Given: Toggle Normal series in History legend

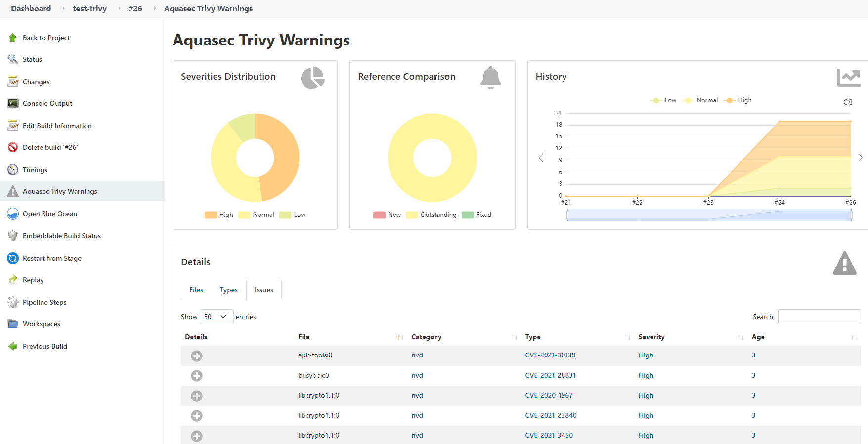Looking at the screenshot, I should pyautogui.click(x=700, y=100).
